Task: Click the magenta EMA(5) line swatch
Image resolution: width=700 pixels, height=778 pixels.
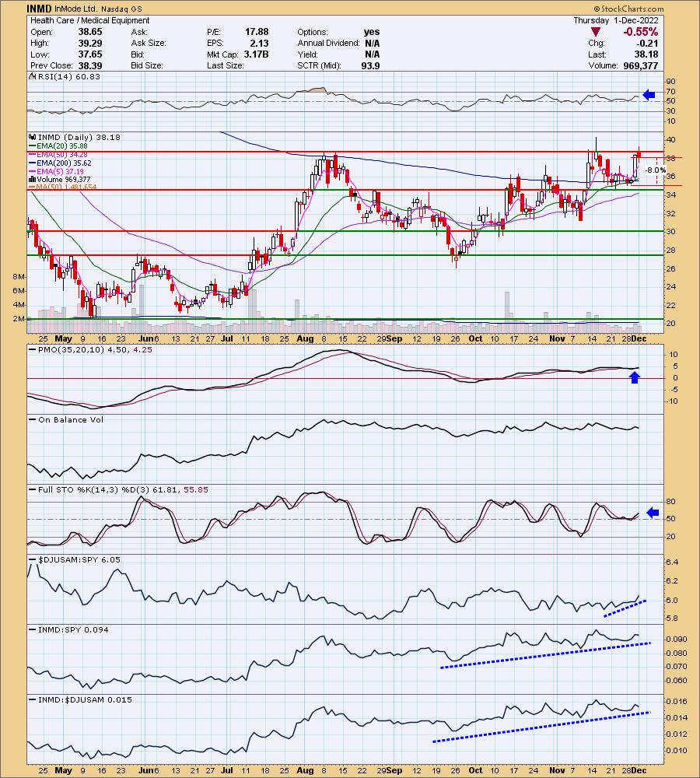Action: click(32, 171)
